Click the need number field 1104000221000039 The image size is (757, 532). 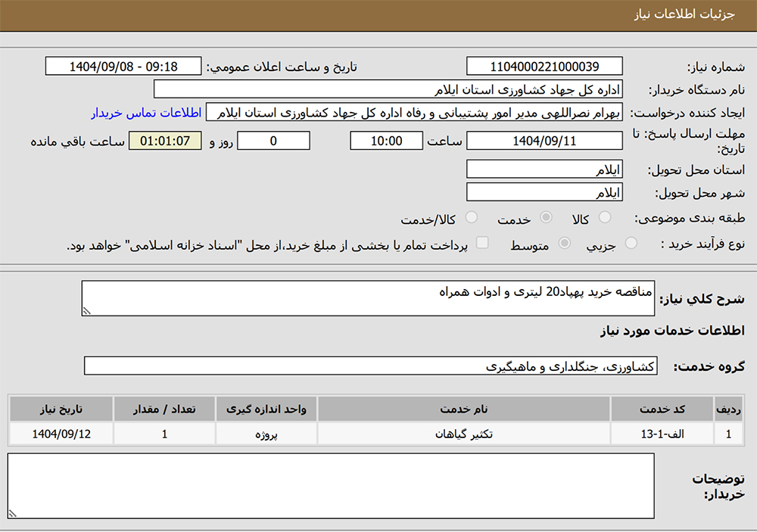(544, 67)
